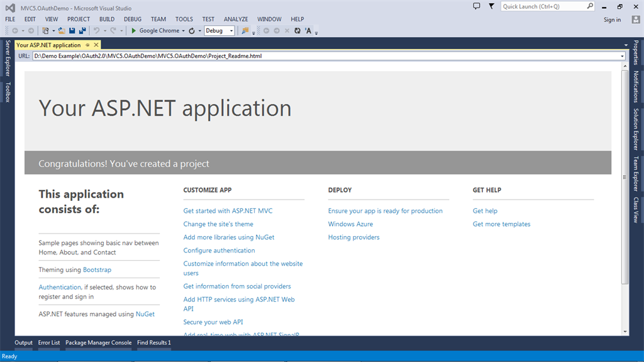Image resolution: width=644 pixels, height=362 pixels.
Task: Open the Windows Azure link
Action: (350, 224)
